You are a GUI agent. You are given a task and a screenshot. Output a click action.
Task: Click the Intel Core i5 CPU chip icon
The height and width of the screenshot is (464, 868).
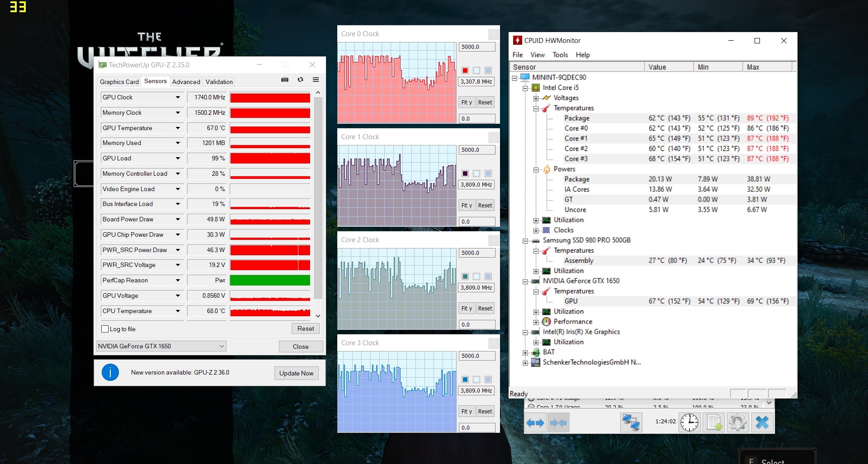(x=536, y=88)
